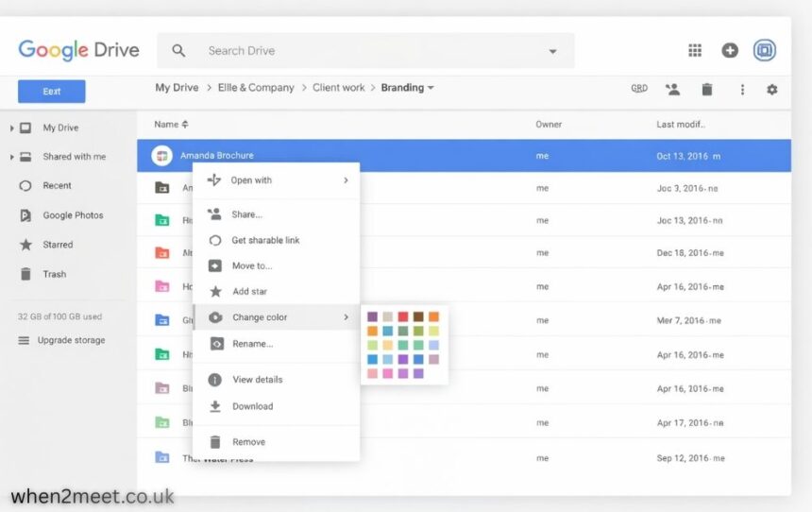Select Download in the context menu

coord(276,406)
